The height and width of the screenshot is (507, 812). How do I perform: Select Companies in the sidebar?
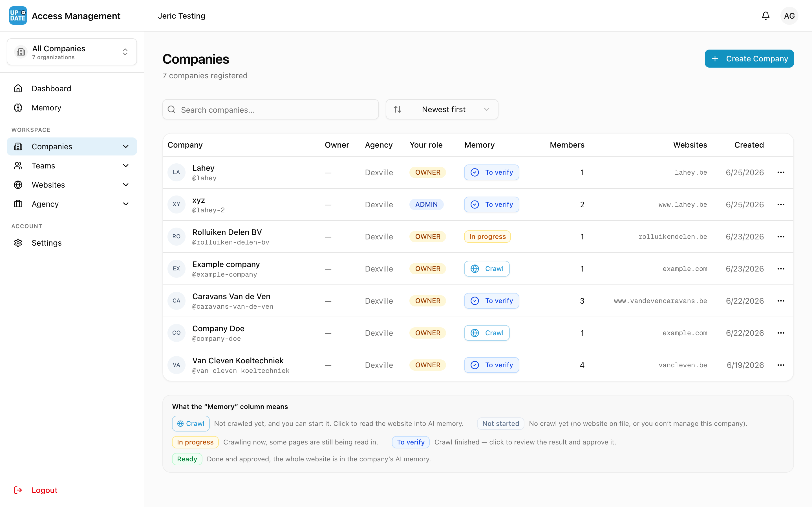click(72, 146)
